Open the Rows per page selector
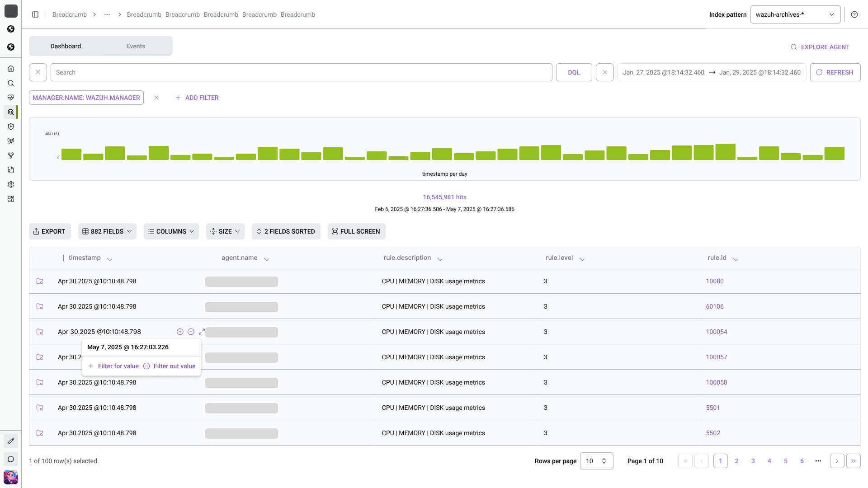The height and width of the screenshot is (488, 868). (x=596, y=461)
